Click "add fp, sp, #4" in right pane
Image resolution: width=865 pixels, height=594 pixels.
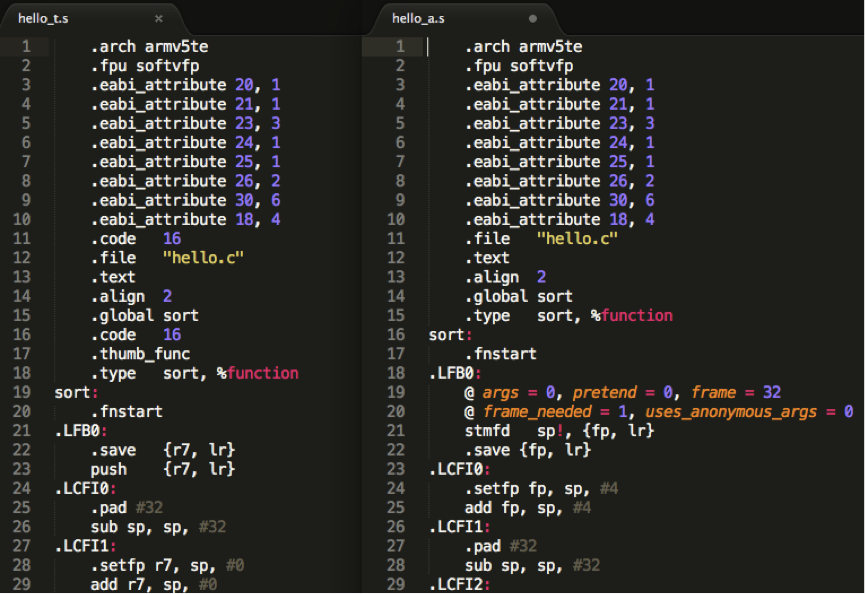528,508
